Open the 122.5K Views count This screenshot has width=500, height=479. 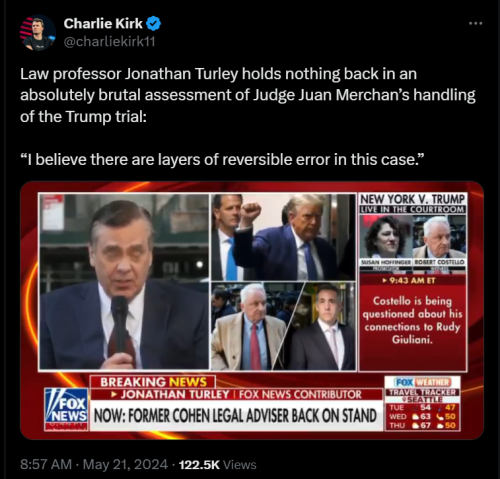pos(217,464)
